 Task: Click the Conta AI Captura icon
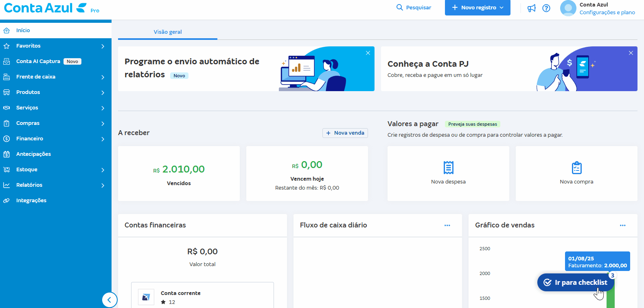[7, 61]
